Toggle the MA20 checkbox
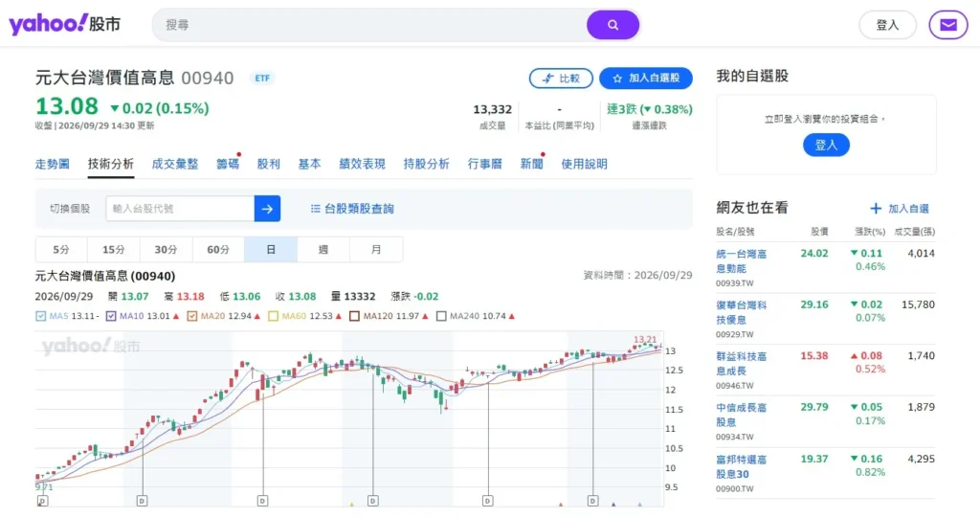 tap(191, 317)
